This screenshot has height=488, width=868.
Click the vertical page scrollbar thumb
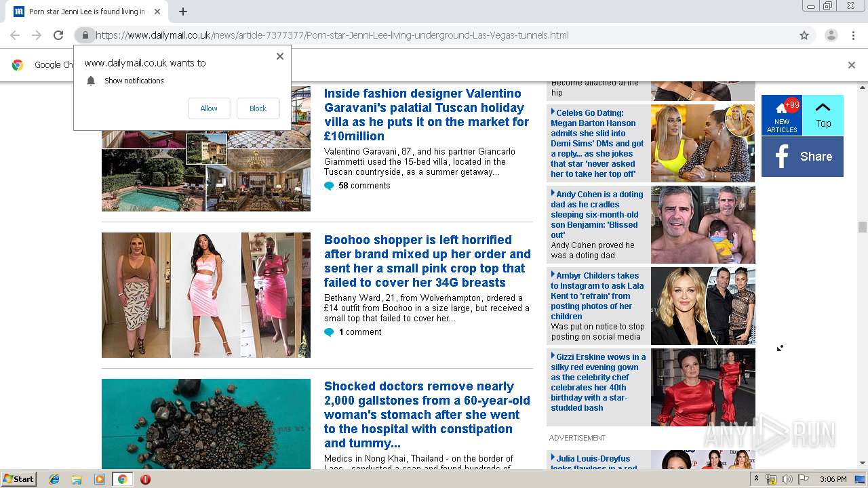click(862, 227)
